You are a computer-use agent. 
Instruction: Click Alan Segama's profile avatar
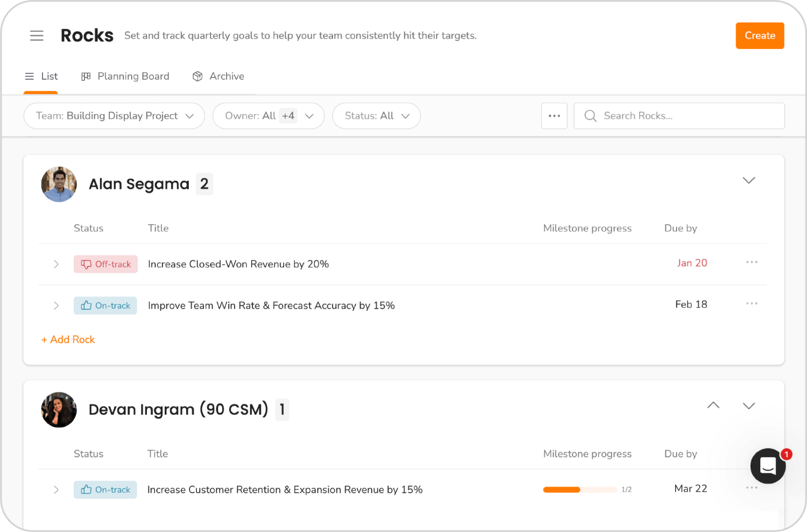pyautogui.click(x=59, y=184)
